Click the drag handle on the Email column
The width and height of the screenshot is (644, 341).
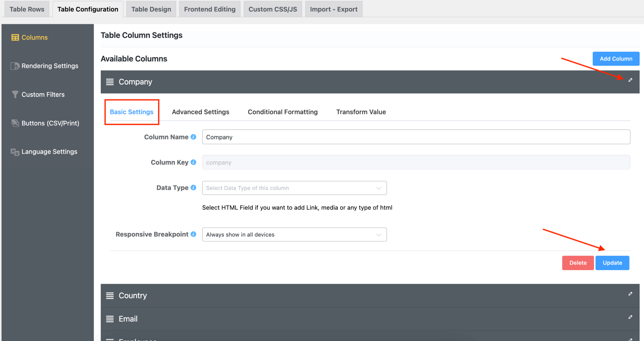pos(110,319)
